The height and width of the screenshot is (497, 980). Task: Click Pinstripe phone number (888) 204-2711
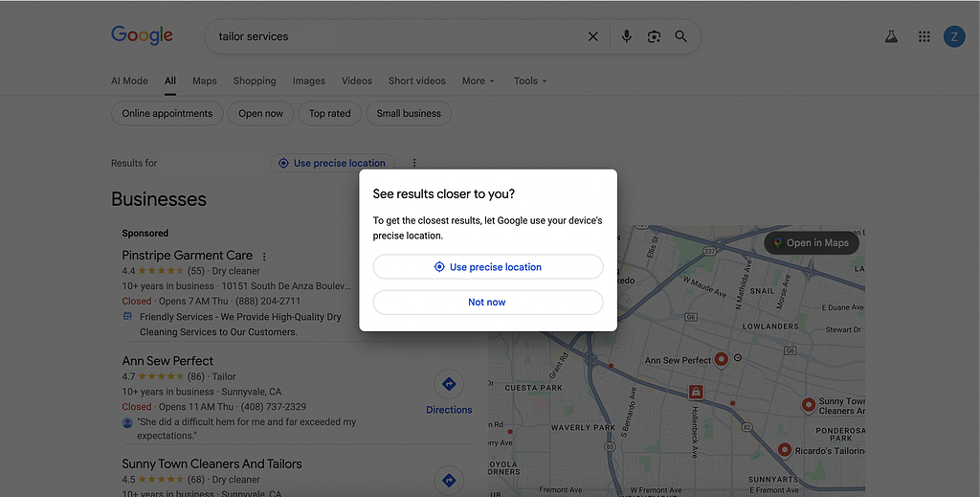(x=268, y=301)
